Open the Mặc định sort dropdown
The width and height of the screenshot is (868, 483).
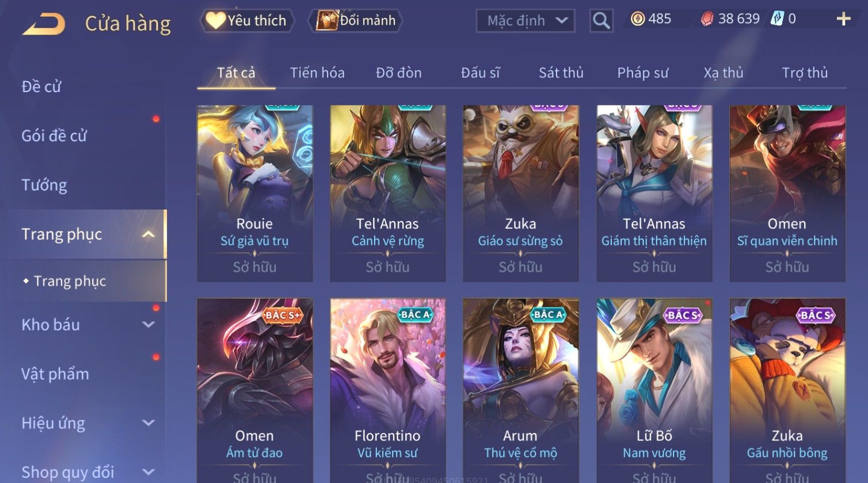pos(526,21)
